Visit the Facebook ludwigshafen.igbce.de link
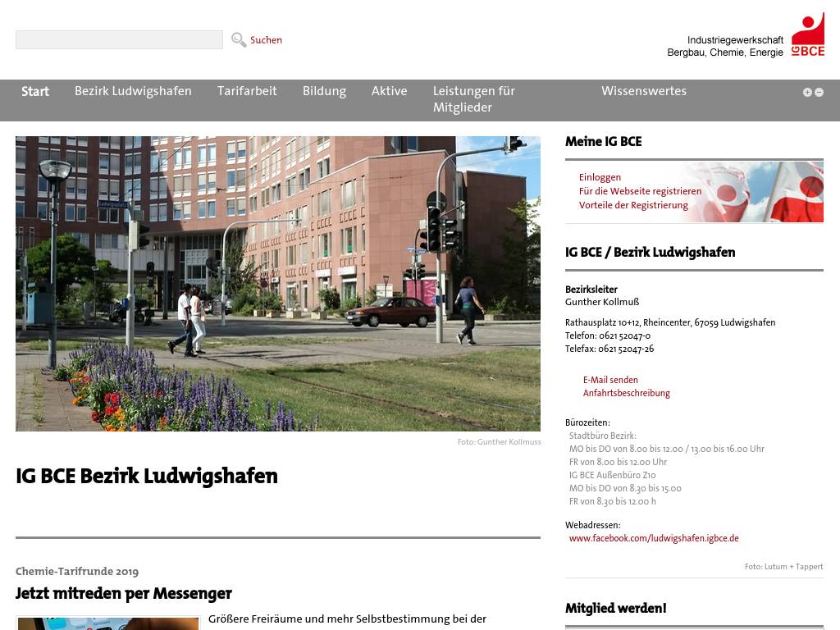The image size is (840, 630). click(x=654, y=538)
